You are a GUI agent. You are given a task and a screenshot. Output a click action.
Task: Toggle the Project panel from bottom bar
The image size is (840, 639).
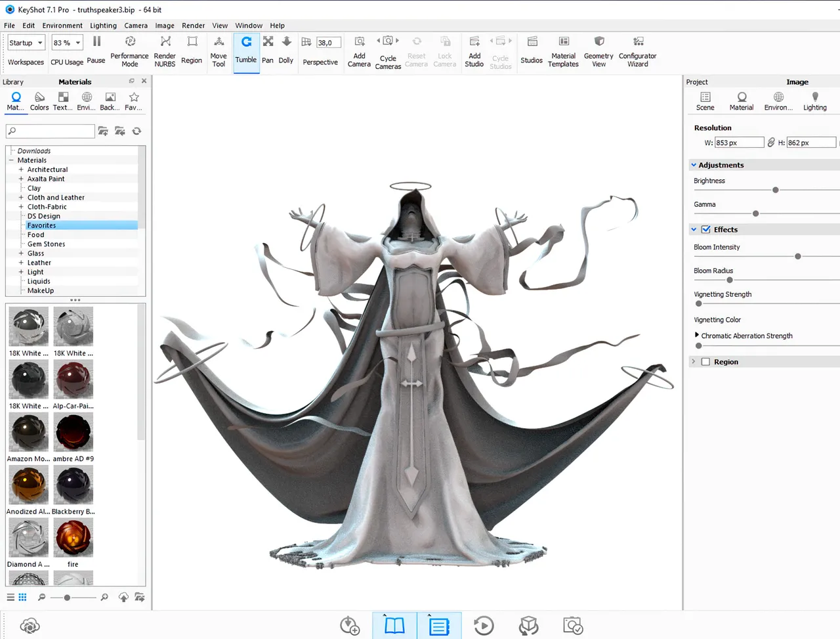pos(439,625)
